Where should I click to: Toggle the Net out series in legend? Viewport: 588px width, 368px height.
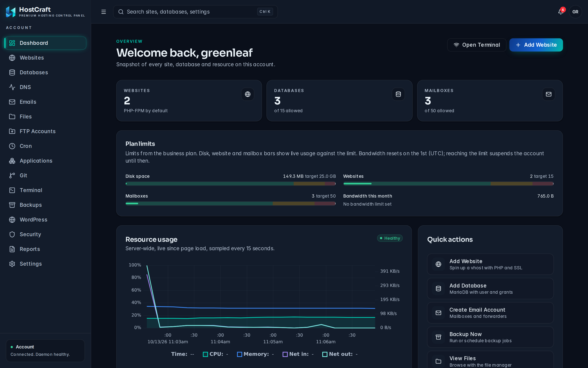pyautogui.click(x=340, y=354)
